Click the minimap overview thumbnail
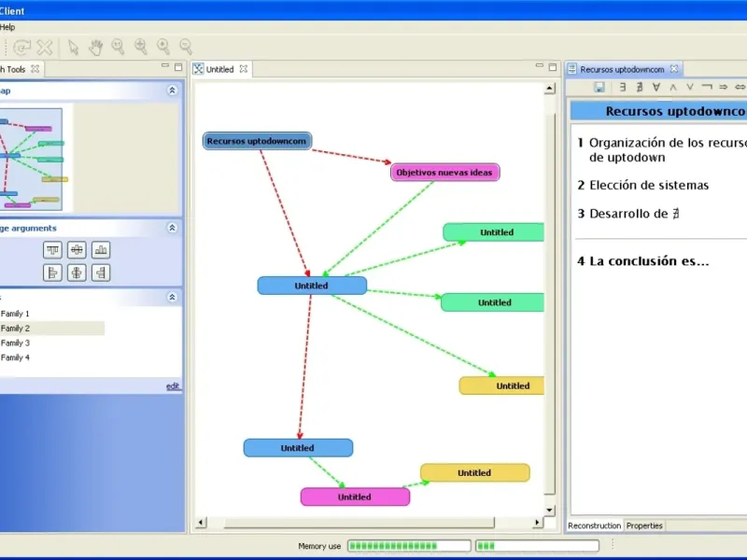The width and height of the screenshot is (747, 560). coord(31,159)
